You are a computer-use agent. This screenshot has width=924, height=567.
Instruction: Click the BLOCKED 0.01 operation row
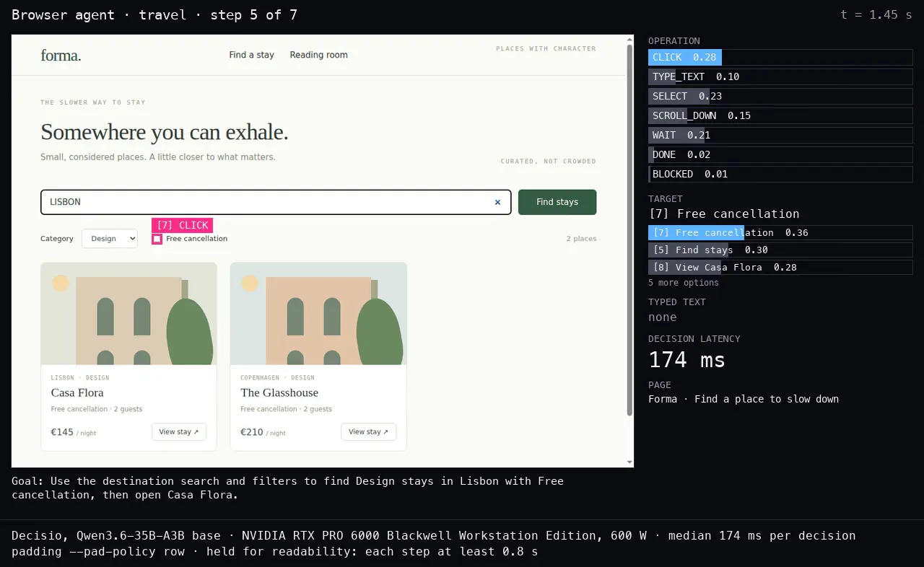(780, 175)
